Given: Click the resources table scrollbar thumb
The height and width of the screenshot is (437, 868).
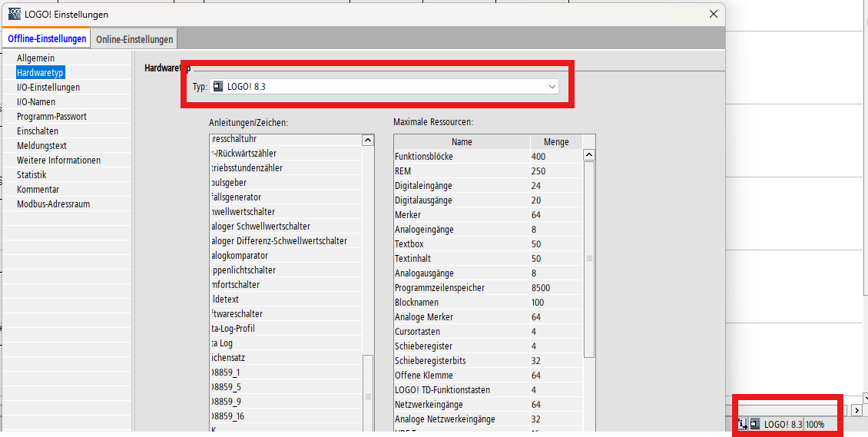Looking at the screenshot, I should pyautogui.click(x=590, y=259).
